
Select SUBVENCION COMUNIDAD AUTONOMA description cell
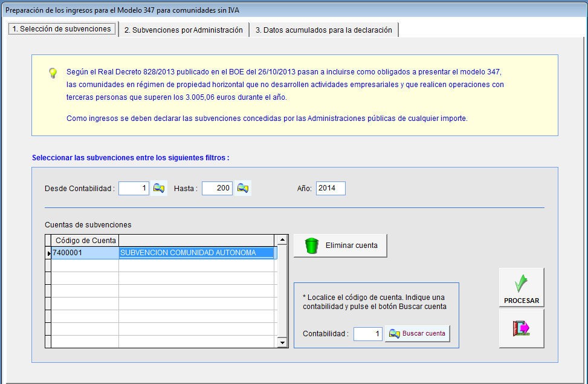tap(196, 253)
